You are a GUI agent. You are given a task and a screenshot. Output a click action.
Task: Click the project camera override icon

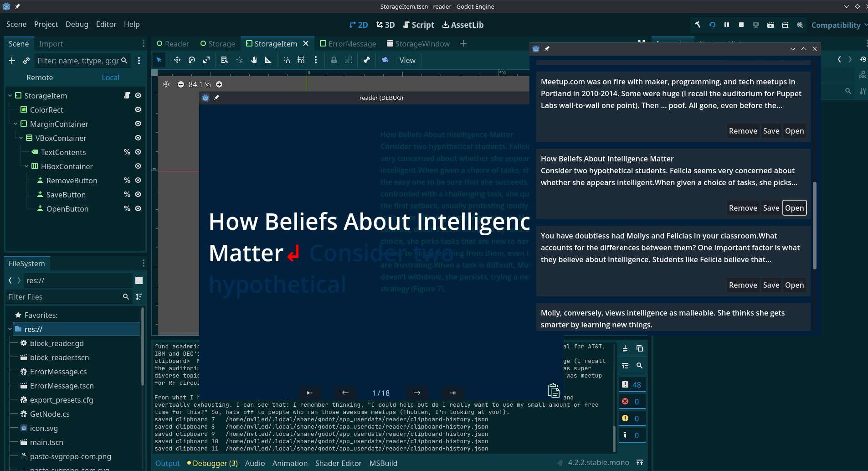[x=385, y=60]
